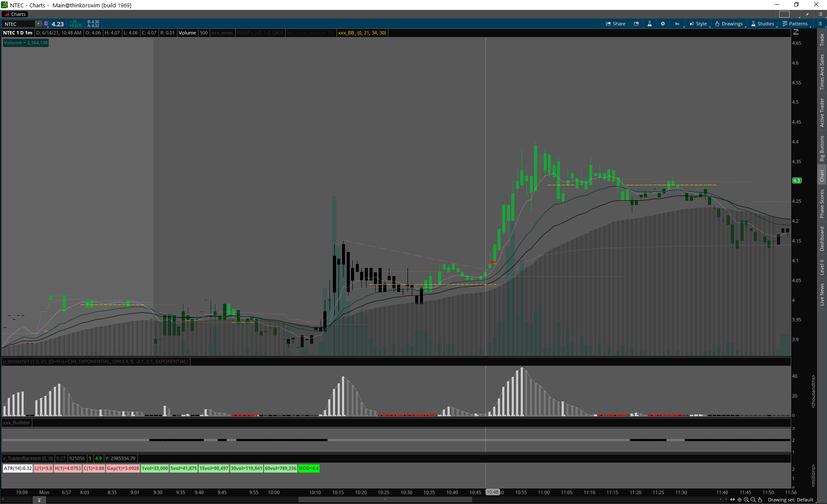Toggle the crosshair cursor icon
Viewport: 827px width, 504px height.
(x=740, y=500)
